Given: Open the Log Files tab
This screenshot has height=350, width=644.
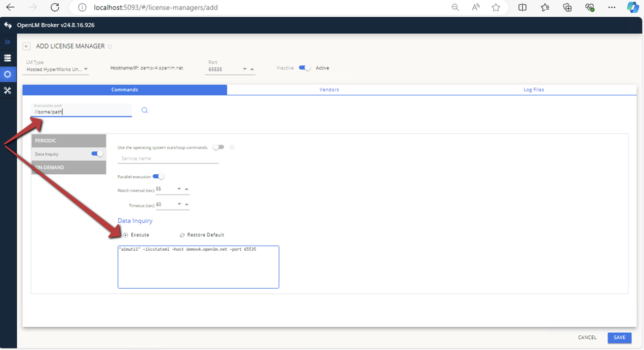Looking at the screenshot, I should [533, 89].
